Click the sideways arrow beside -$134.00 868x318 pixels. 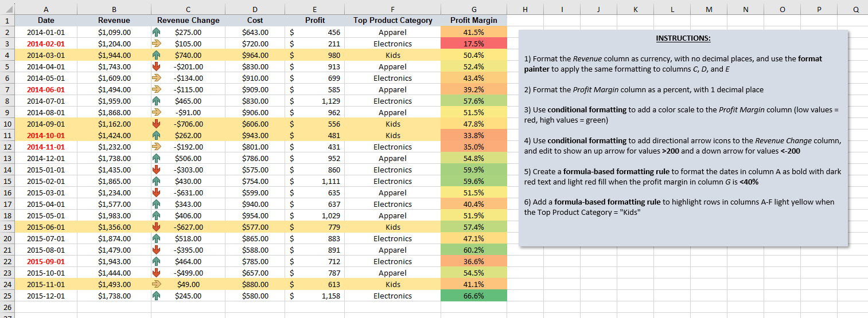coord(157,78)
